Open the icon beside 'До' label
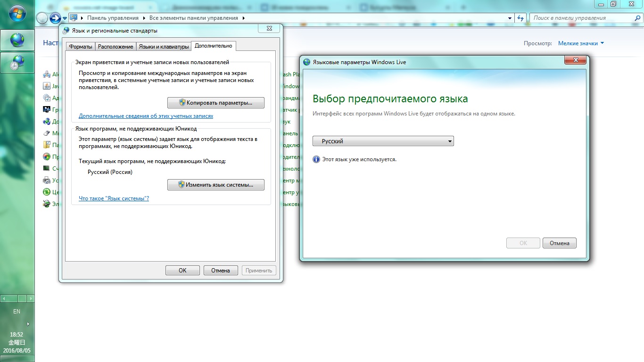 click(x=47, y=122)
